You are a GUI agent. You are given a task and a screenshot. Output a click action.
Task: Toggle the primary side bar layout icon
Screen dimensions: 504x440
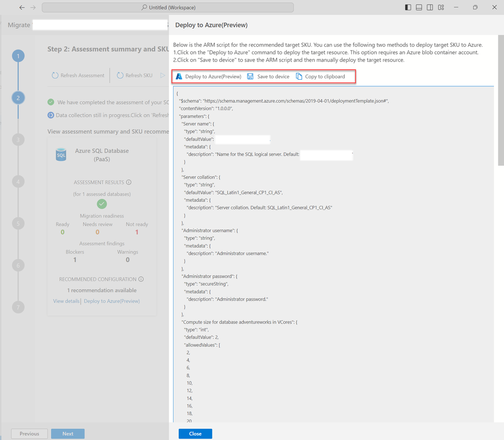click(x=408, y=8)
